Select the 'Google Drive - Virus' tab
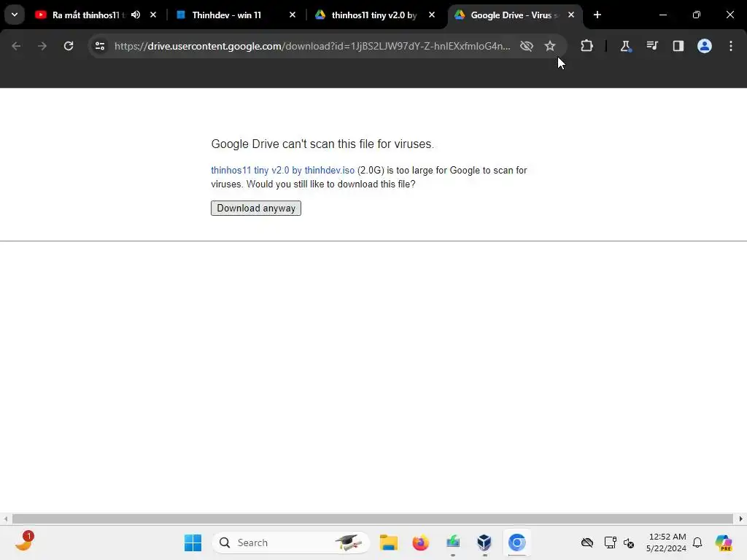Screen dimensions: 747x560 click(x=514, y=15)
